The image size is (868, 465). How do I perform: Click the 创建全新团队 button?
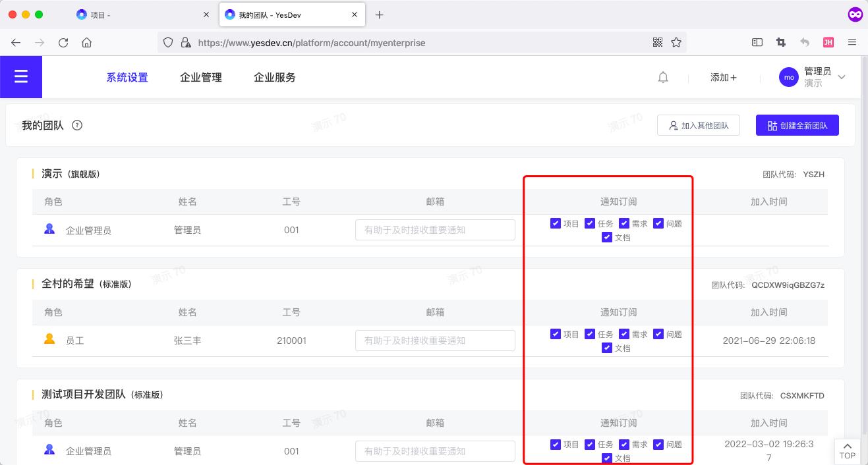tap(797, 125)
